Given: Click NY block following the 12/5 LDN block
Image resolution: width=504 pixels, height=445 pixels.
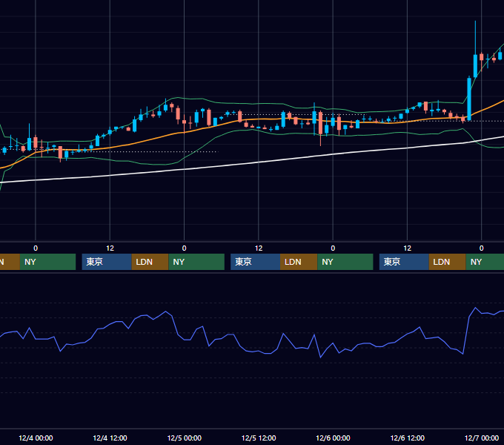Looking at the screenshot, I should (x=345, y=262).
